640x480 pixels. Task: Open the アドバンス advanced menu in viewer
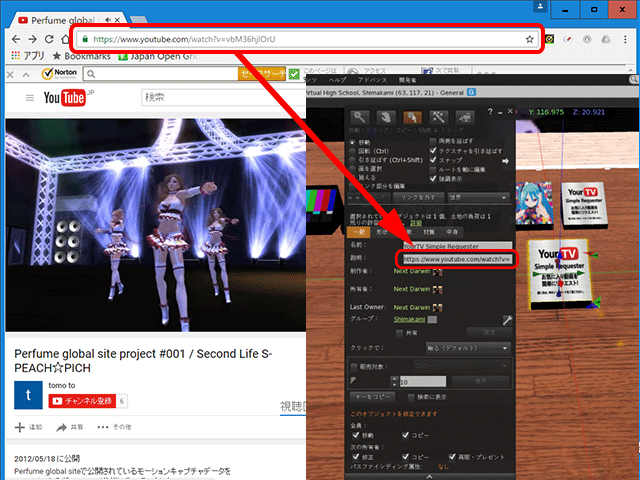(x=372, y=80)
